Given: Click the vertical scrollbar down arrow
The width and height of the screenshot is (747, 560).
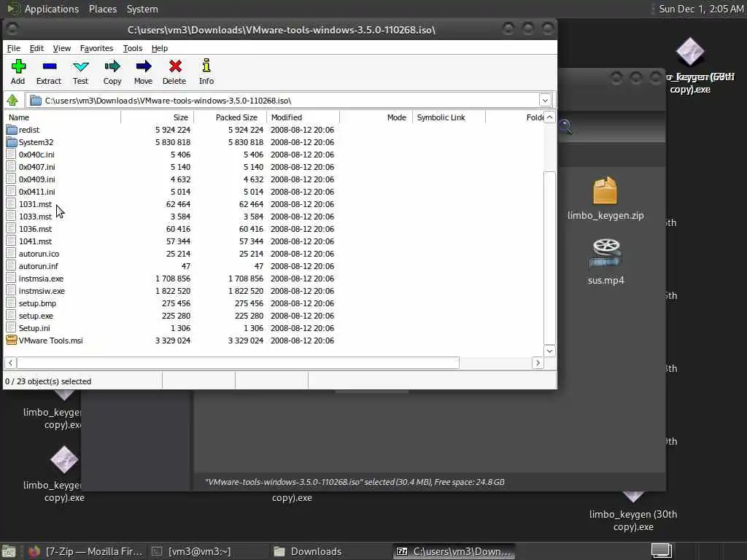Looking at the screenshot, I should point(549,351).
